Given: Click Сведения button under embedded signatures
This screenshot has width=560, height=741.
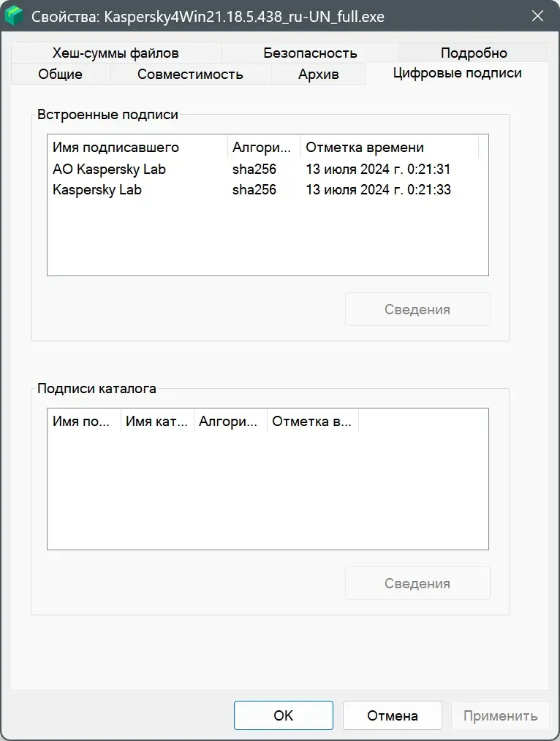Looking at the screenshot, I should point(417,309).
